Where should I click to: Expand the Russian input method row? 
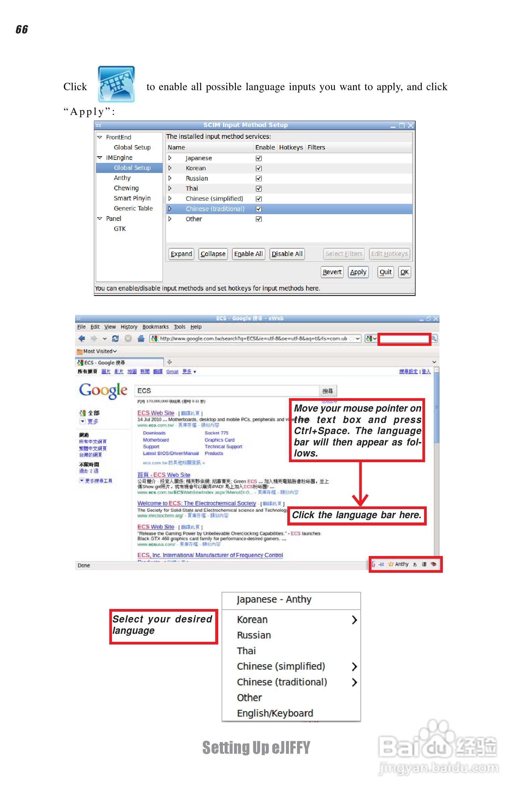170,178
